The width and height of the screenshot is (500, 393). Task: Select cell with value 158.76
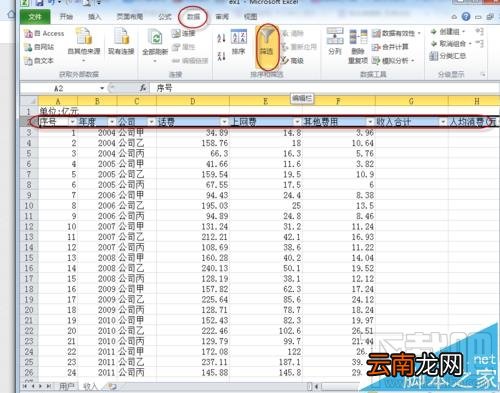click(x=193, y=143)
